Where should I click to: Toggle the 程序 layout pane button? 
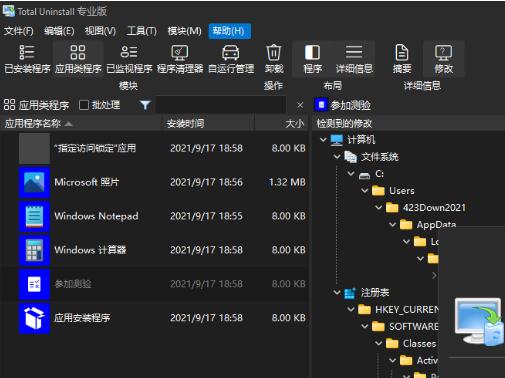point(312,59)
